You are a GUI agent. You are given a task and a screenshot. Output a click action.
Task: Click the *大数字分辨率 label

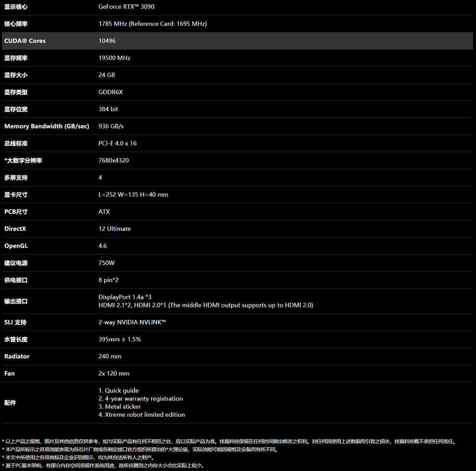23,160
